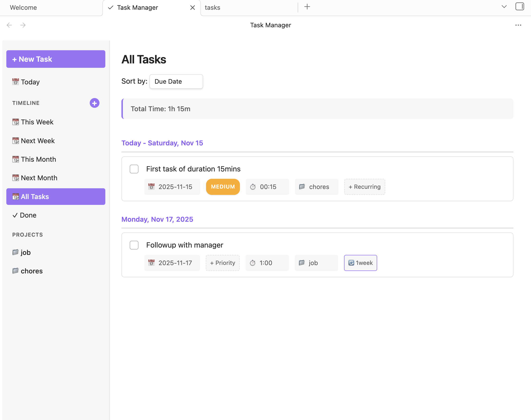Click the chores folder tag on first task
This screenshot has width=531, height=420.
316,187
